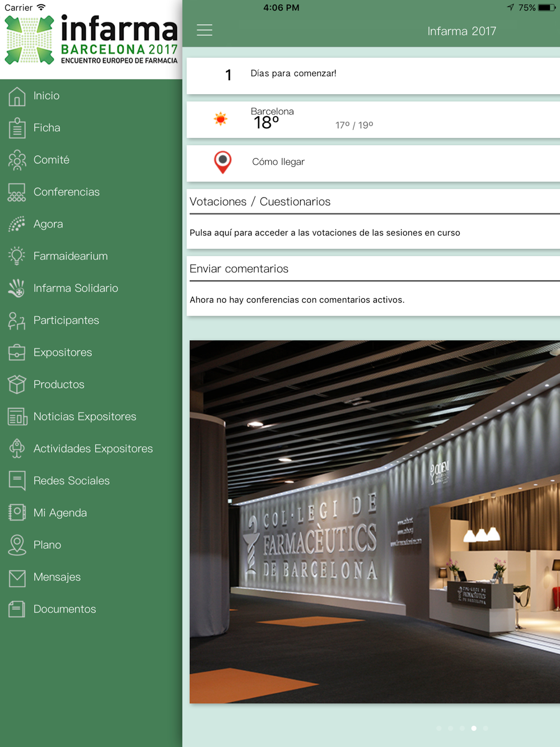This screenshot has width=560, height=747.
Task: Open the votaciones de las sesiones link
Action: (325, 233)
